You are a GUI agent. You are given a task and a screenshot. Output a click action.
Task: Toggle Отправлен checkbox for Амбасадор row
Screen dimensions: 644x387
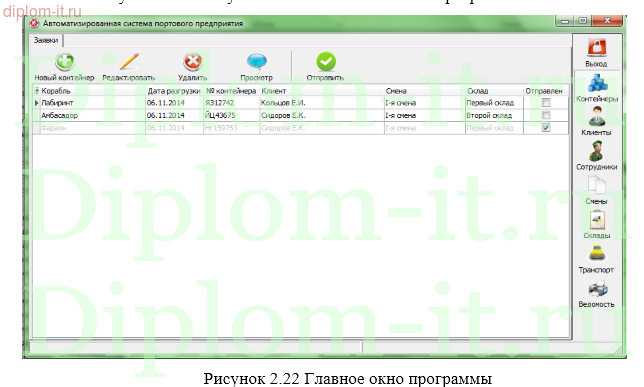(546, 115)
